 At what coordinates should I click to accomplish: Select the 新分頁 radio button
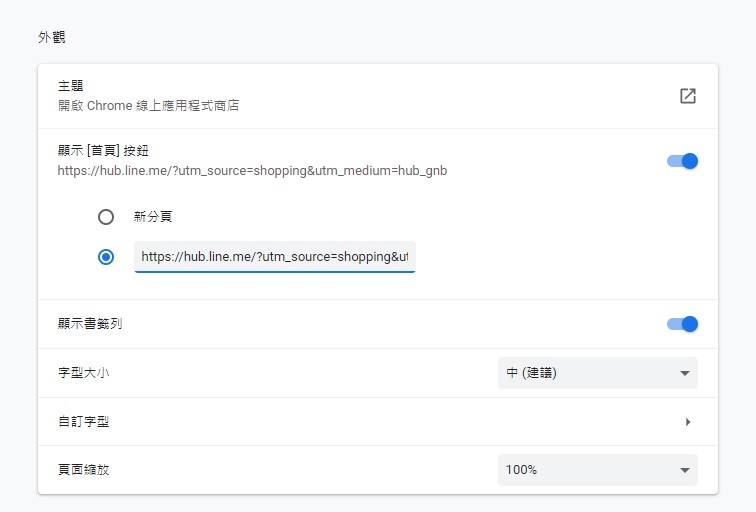106,217
